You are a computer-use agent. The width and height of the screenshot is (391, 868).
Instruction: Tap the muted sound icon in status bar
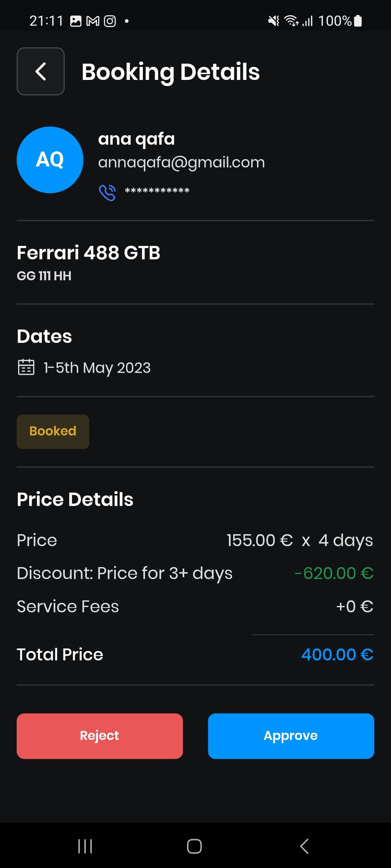[x=274, y=21]
